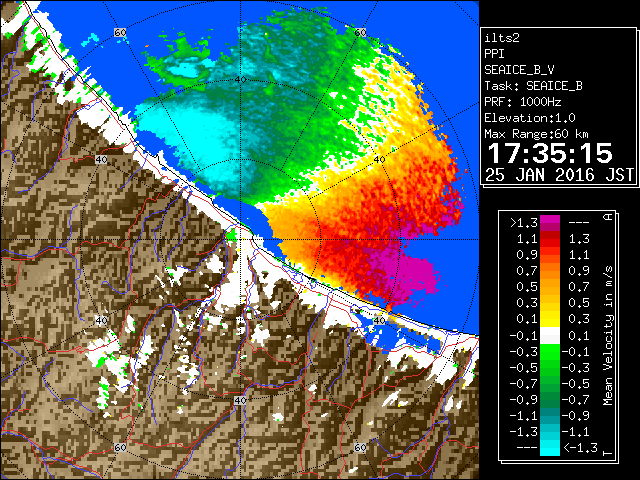Click the '-0.1' label in legend's left column
Image resolution: width=640 pixels, height=480 pixels.
tap(523, 336)
